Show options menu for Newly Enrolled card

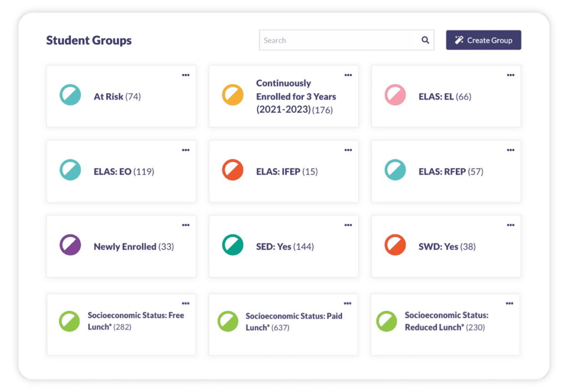186,225
